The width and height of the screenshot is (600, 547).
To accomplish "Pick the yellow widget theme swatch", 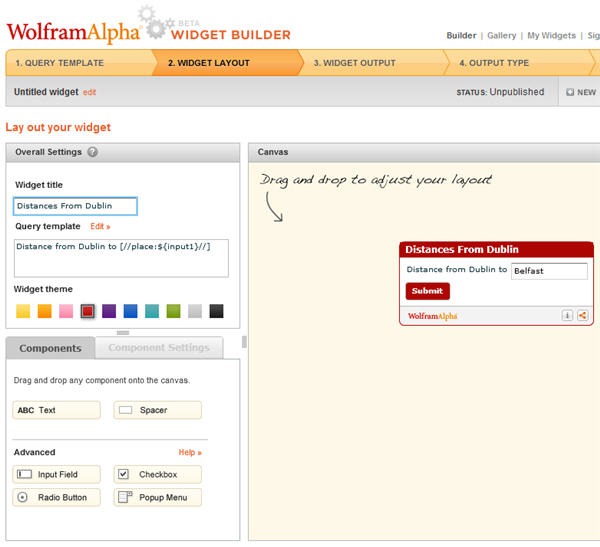I will click(23, 311).
